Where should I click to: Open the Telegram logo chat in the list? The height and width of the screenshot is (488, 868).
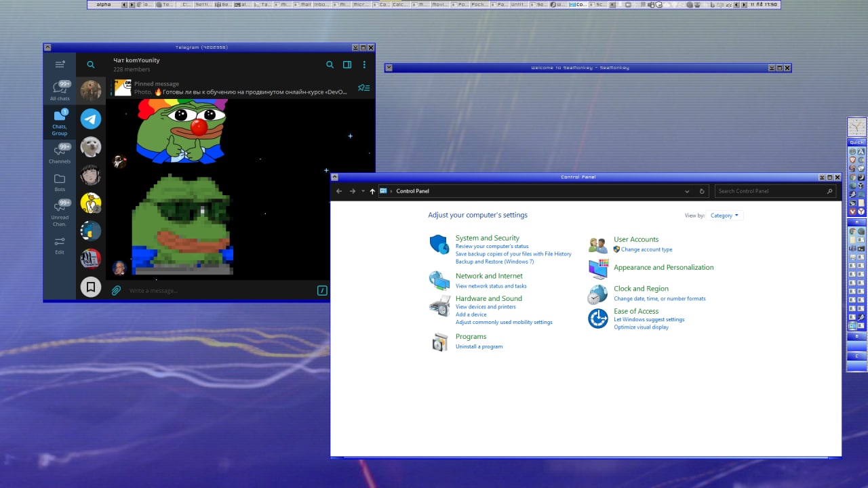pyautogui.click(x=91, y=119)
